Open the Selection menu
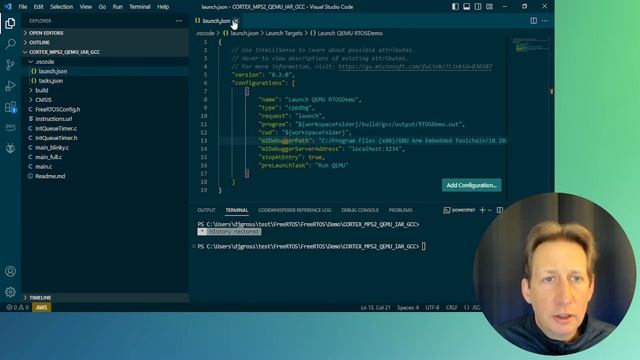 pyautogui.click(x=61, y=7)
